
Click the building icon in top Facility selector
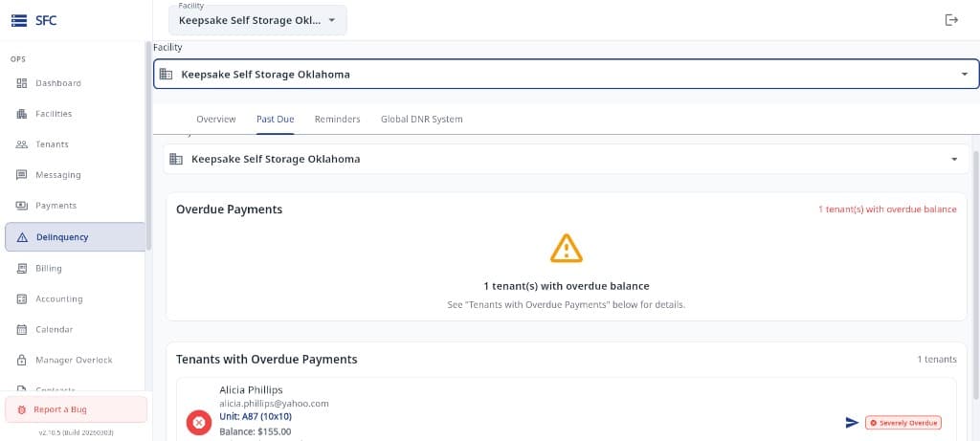166,75
